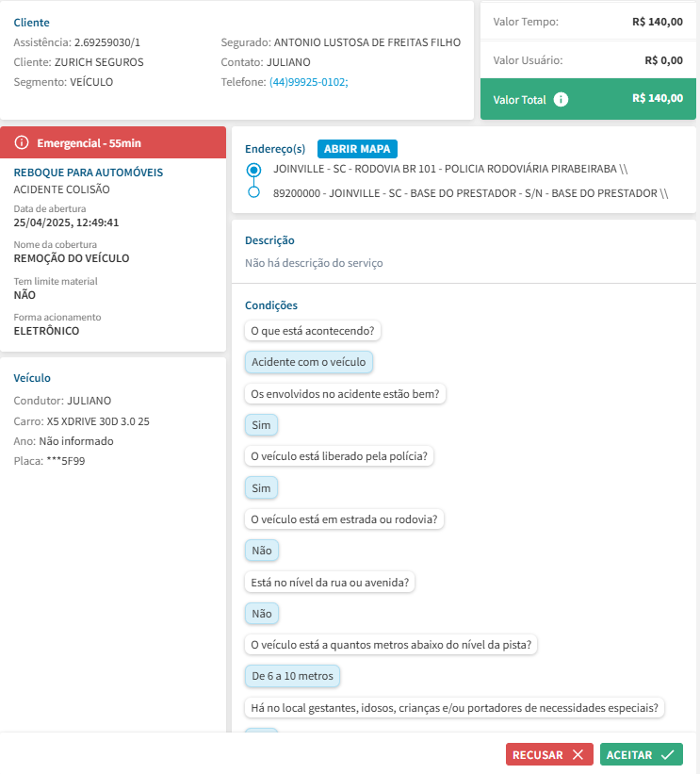Click the Emergencial alert circle icon
Viewport: 700px width, 774px height.
click(x=22, y=143)
